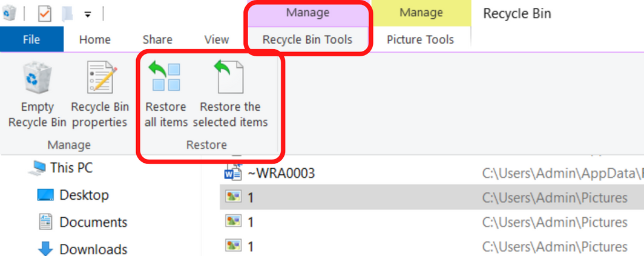Open the File menu

pos(31,39)
